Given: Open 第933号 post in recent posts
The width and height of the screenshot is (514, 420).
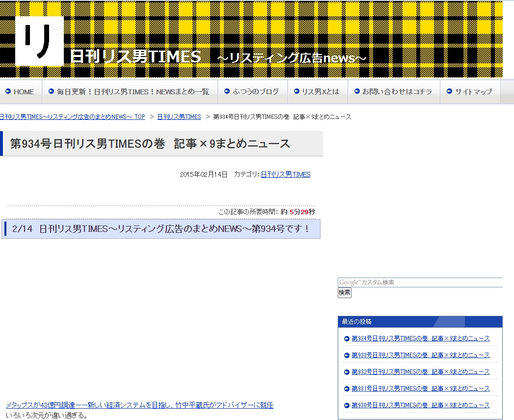Looking at the screenshot, I should [420, 355].
